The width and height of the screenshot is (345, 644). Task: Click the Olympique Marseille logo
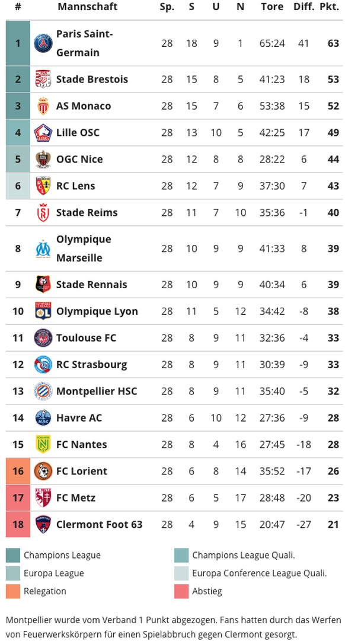tap(43, 248)
